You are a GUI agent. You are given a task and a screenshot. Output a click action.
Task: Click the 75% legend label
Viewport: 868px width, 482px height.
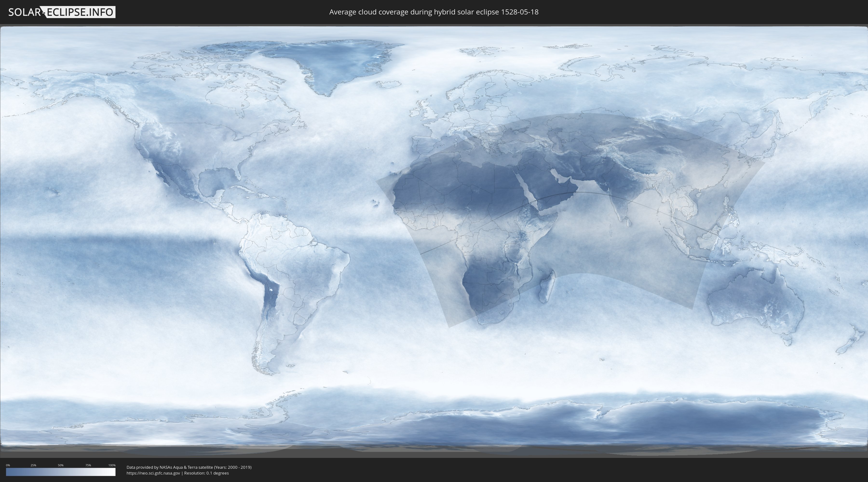(88, 465)
